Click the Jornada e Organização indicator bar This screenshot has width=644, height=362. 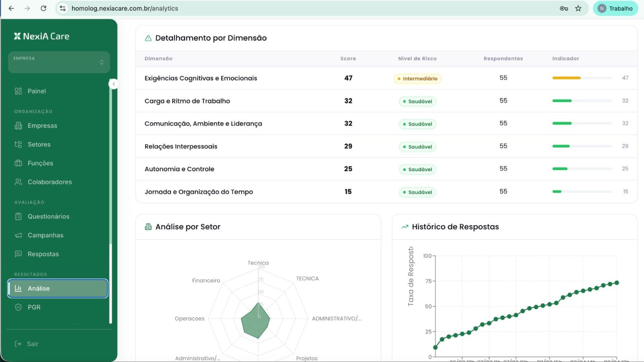click(x=582, y=191)
